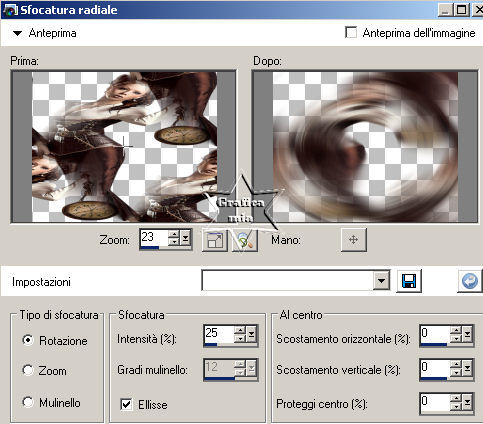
Task: Click the Proteggi centro value field
Action: click(434, 403)
